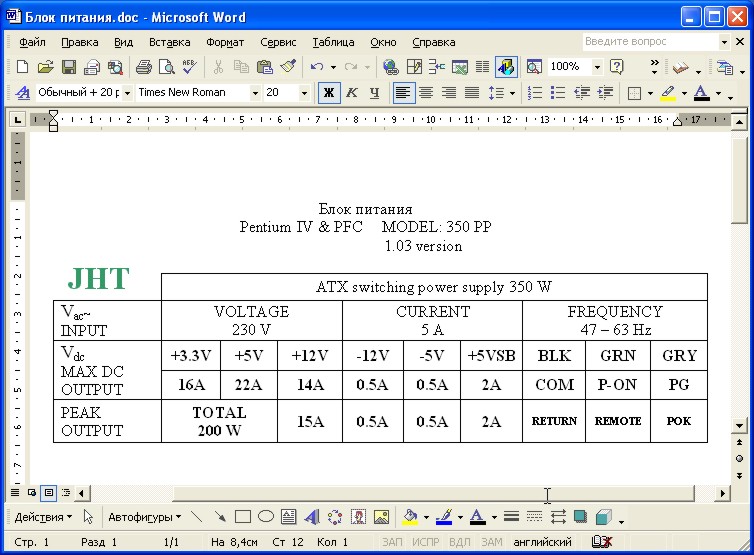Click the vertical scrollbar down arrow
Viewport: 754px width, 555px height.
point(739,425)
